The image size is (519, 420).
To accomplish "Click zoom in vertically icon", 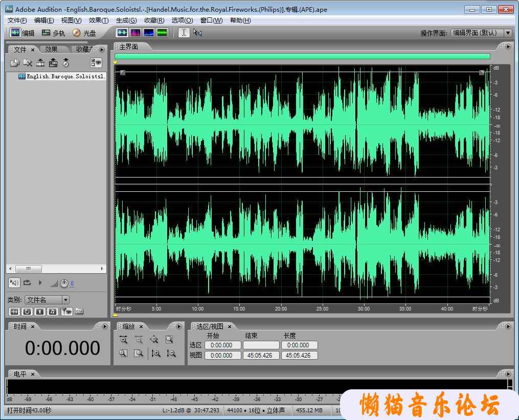I will click(156, 353).
